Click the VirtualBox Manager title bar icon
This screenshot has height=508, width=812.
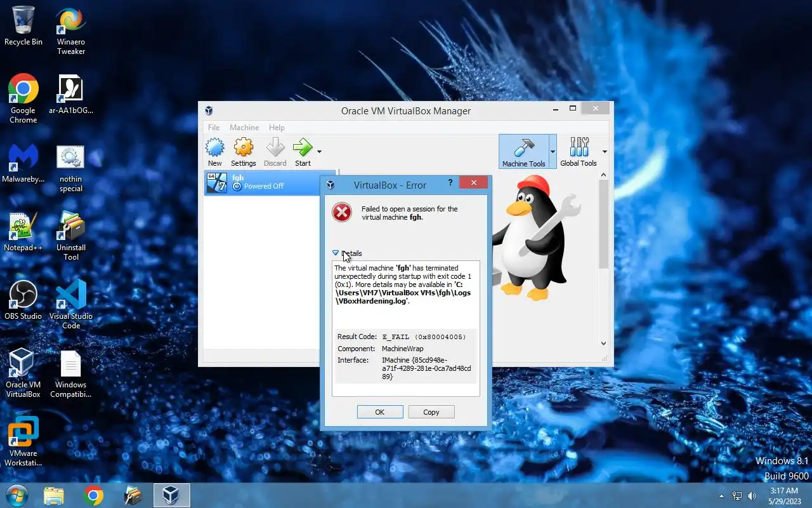point(209,110)
